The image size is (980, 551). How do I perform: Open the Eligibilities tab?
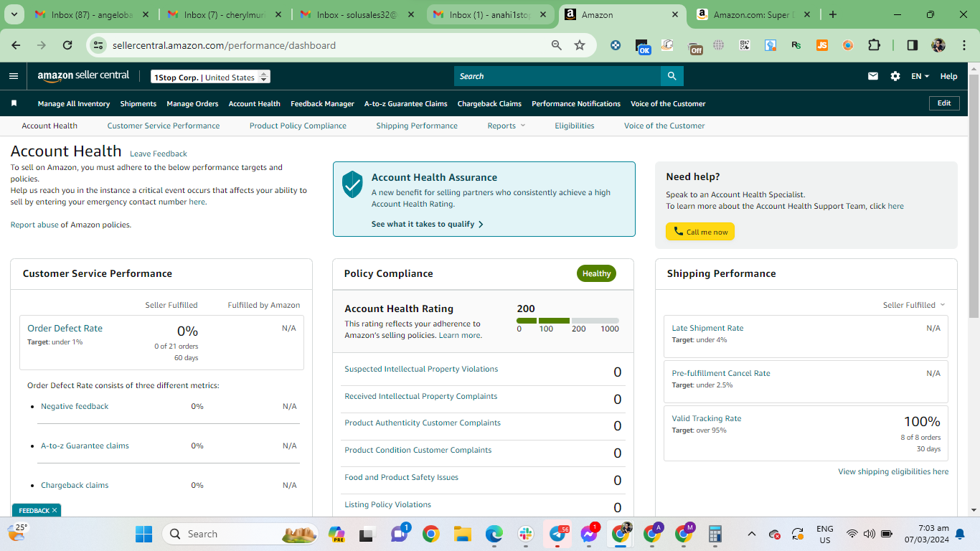pyautogui.click(x=575, y=126)
